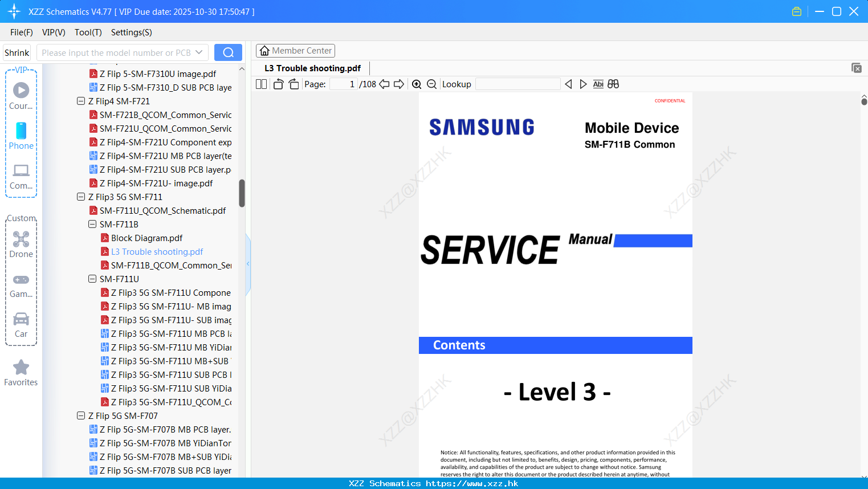
Task: Open Z Flip3 5G SM-F711U Component file
Action: [x=170, y=292]
